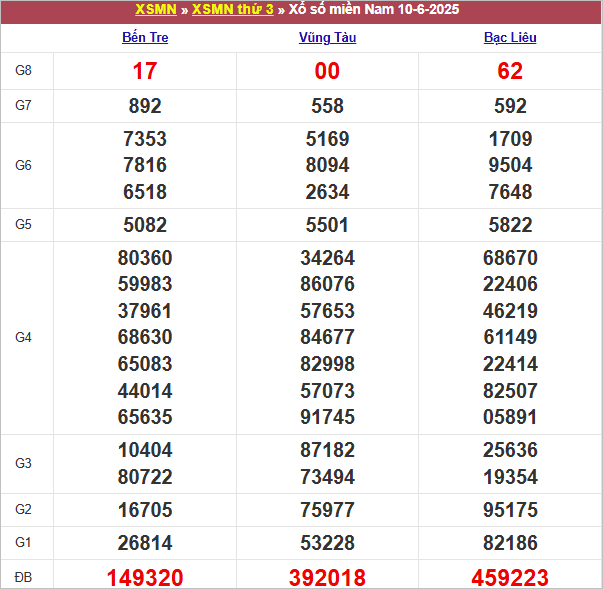Select the G1 row label

click(x=23, y=542)
